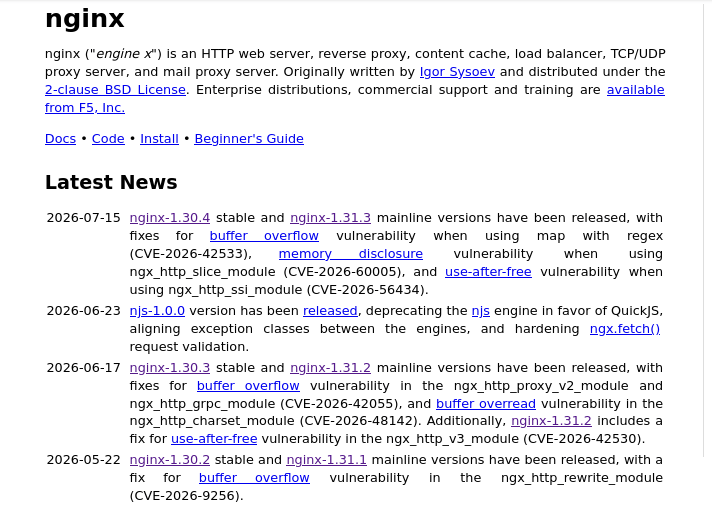
Task: Open the buffer overread advisory link
Action: [x=486, y=404]
